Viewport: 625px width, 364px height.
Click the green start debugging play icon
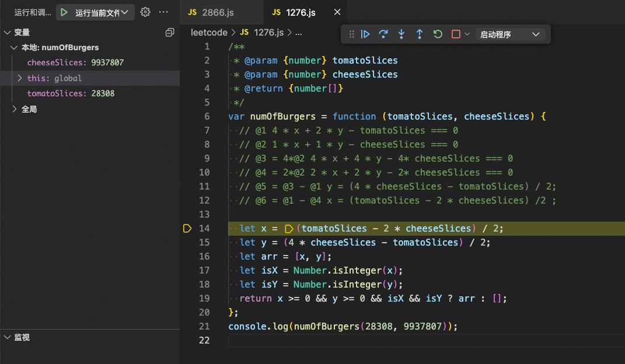(x=64, y=12)
